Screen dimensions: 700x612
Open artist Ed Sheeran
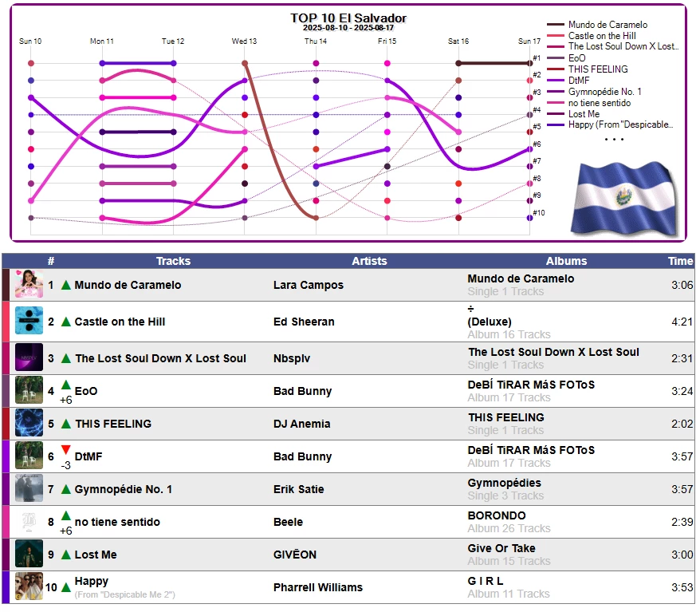[304, 322]
